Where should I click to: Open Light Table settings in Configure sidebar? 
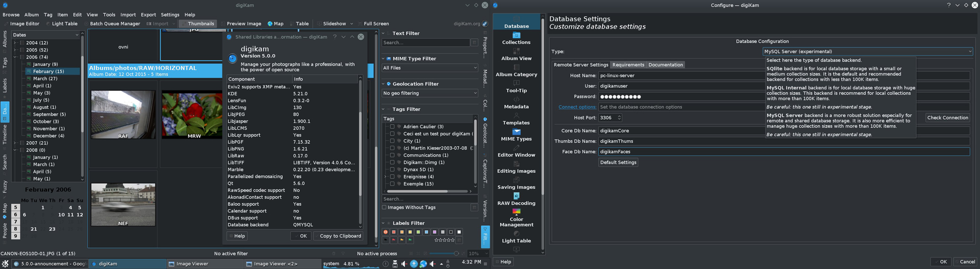coord(516,238)
